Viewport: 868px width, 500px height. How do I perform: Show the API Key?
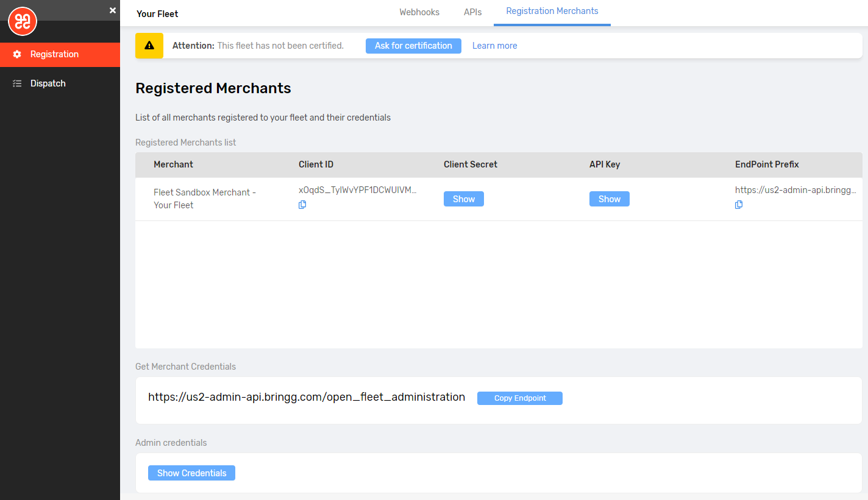pos(610,199)
